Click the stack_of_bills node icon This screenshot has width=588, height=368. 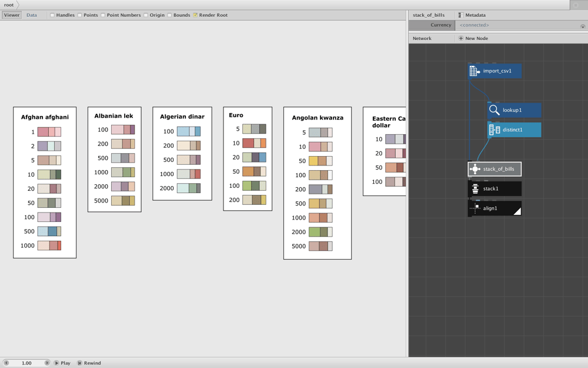(x=475, y=169)
